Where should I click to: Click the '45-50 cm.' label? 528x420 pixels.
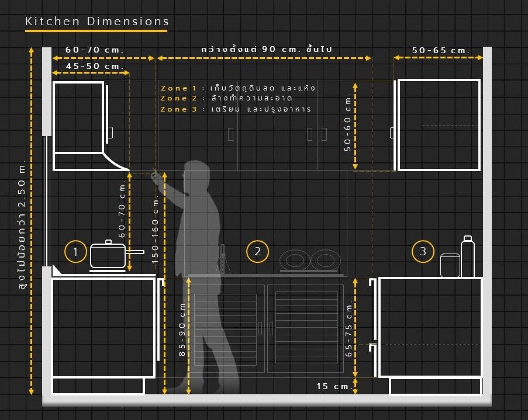point(95,66)
